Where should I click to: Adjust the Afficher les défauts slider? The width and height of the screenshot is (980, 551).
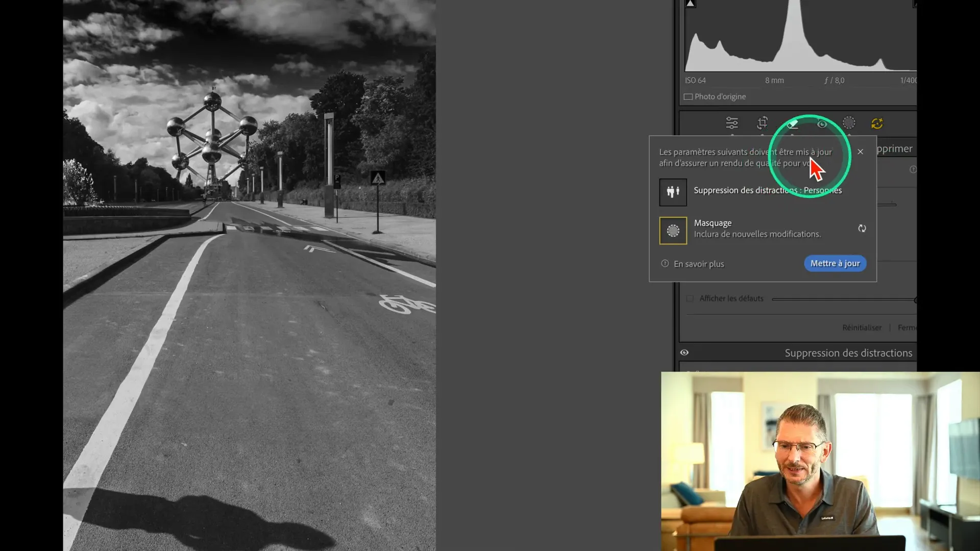[x=844, y=299]
